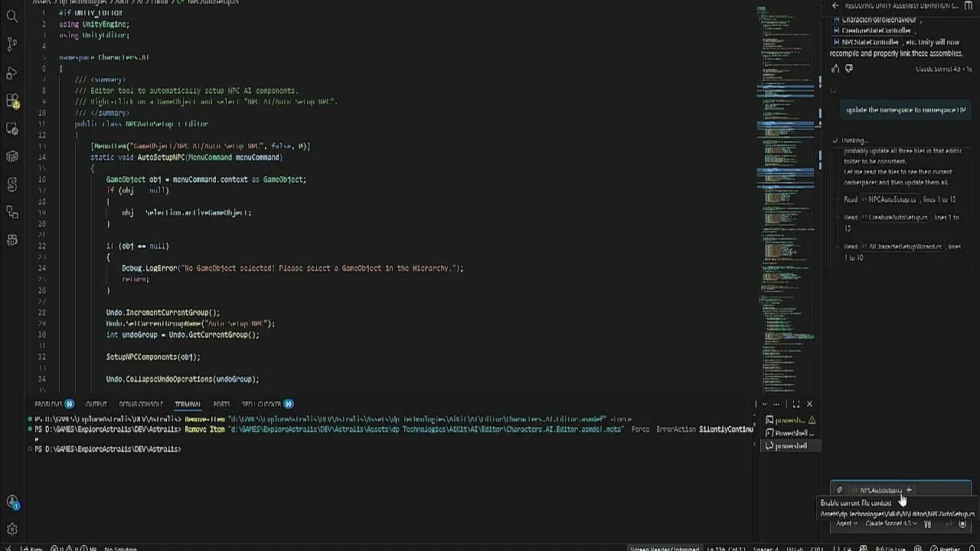Click the stop request button in chat

(x=962, y=523)
